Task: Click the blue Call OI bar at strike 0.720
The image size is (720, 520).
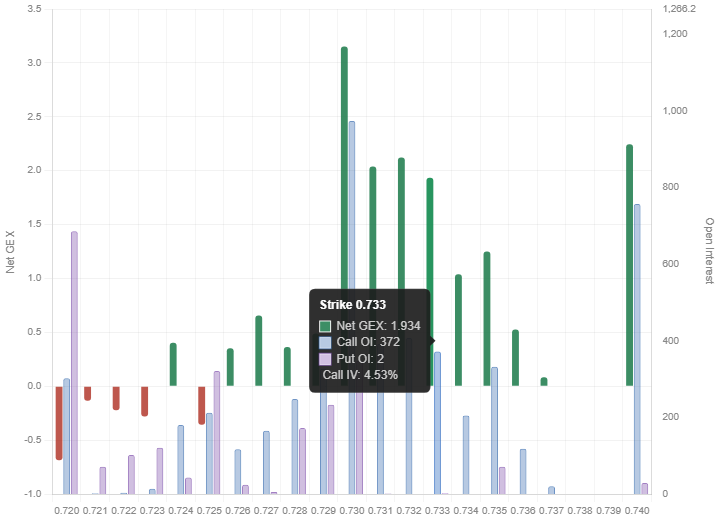Action: coord(67,436)
